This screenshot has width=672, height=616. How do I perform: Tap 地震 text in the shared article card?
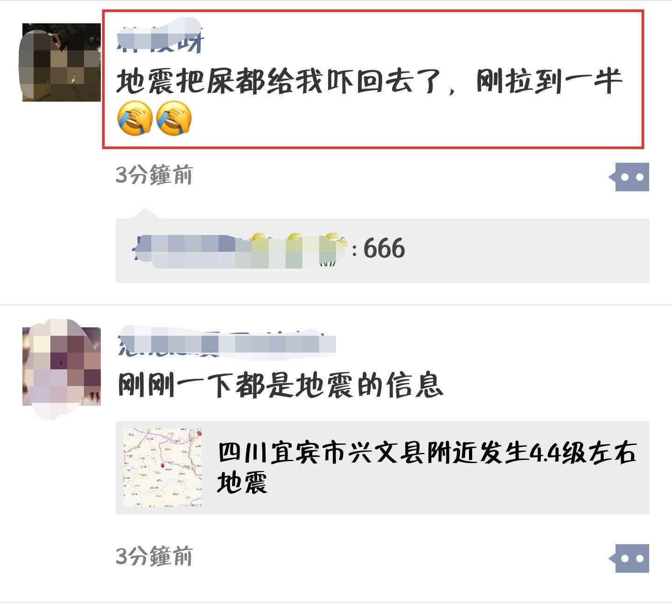click(242, 483)
